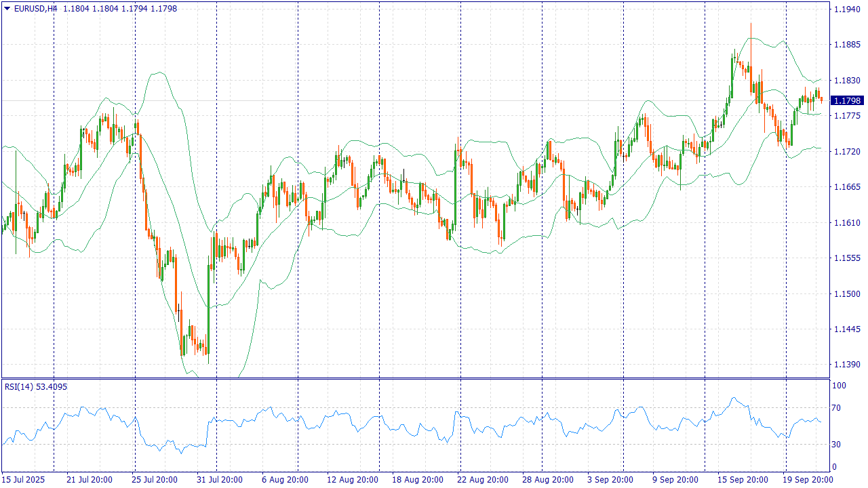868x488 pixels.
Task: Click the 1.1610 price axis label
Action: tap(847, 223)
